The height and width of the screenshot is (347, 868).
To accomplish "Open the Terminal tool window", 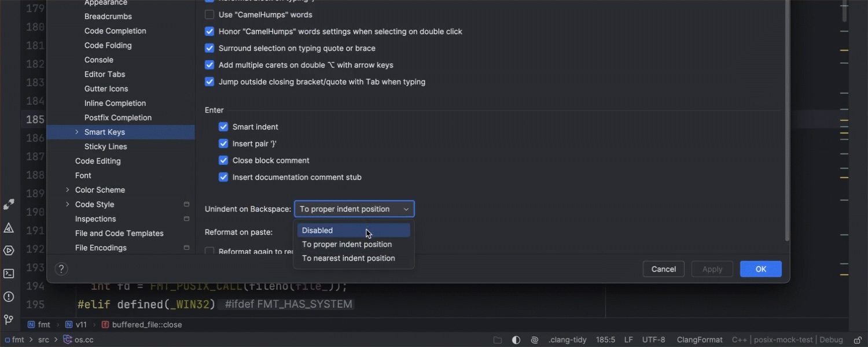I will pyautogui.click(x=9, y=274).
